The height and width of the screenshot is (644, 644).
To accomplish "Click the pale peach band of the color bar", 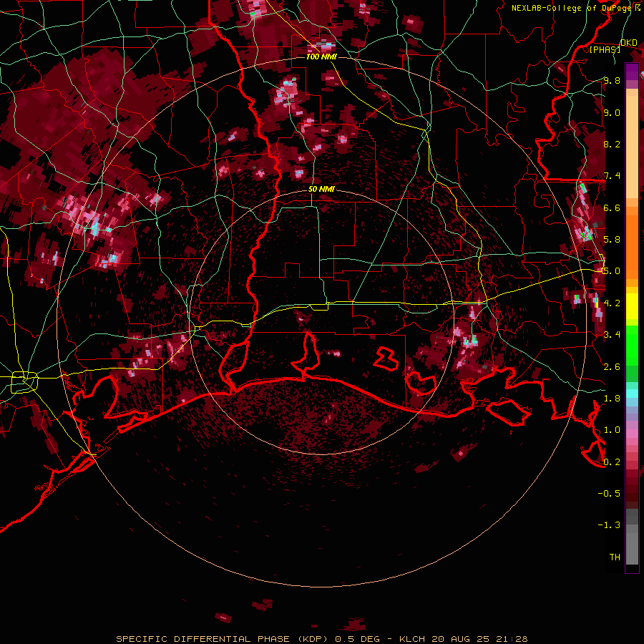I will (632, 148).
